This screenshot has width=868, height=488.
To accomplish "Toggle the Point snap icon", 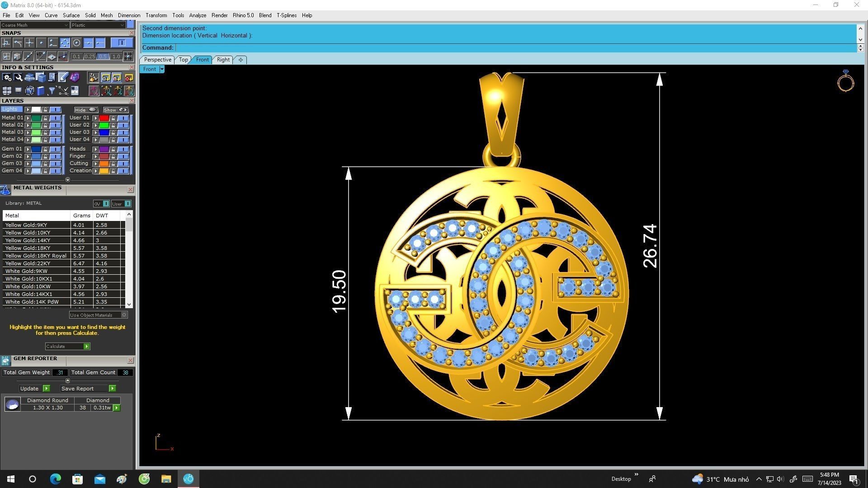I will coord(41,43).
